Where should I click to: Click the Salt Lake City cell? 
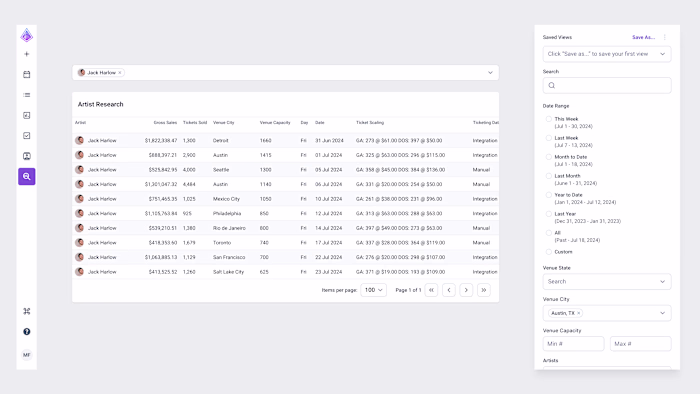[229, 272]
